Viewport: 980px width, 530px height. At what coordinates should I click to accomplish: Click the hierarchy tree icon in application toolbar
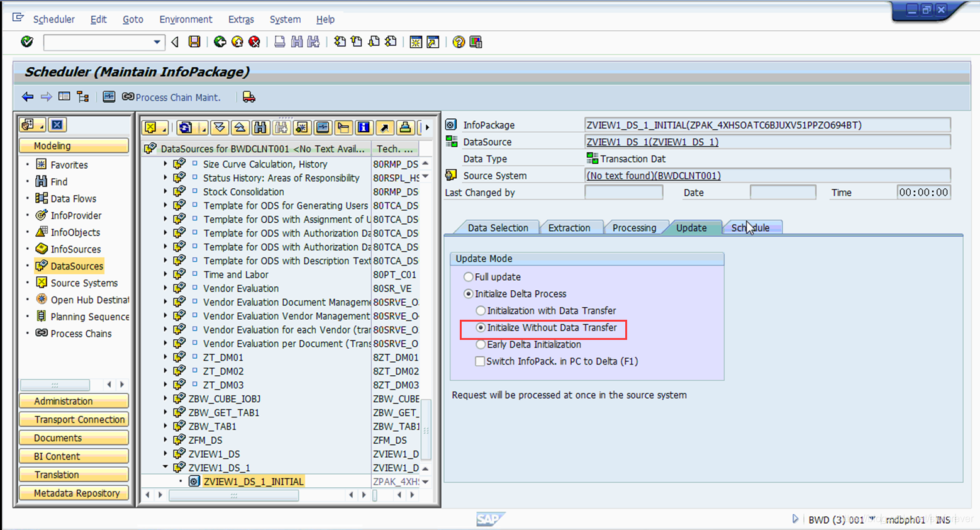click(x=83, y=96)
